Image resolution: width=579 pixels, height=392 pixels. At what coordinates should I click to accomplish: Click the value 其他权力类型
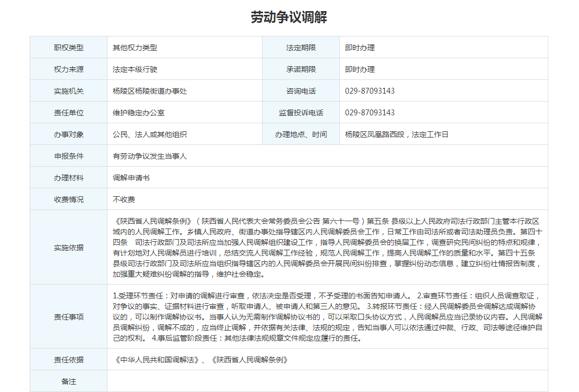[x=135, y=48]
